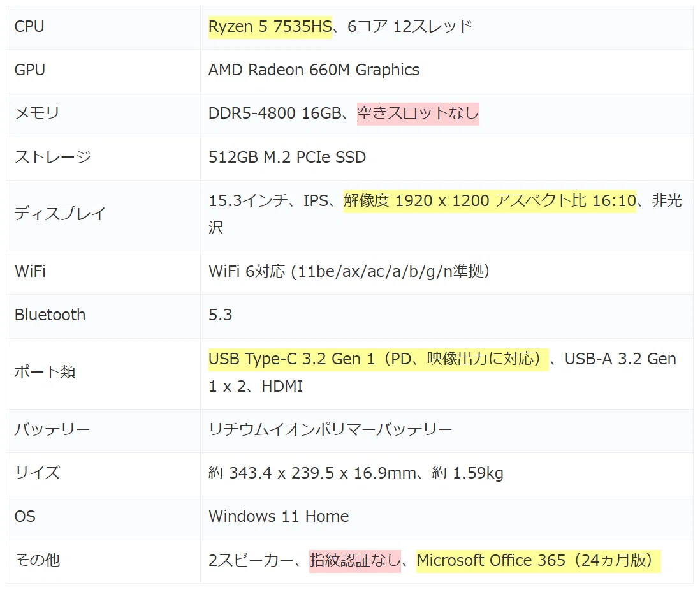Click the CPU row label
The width and height of the screenshot is (700, 594).
(29, 26)
